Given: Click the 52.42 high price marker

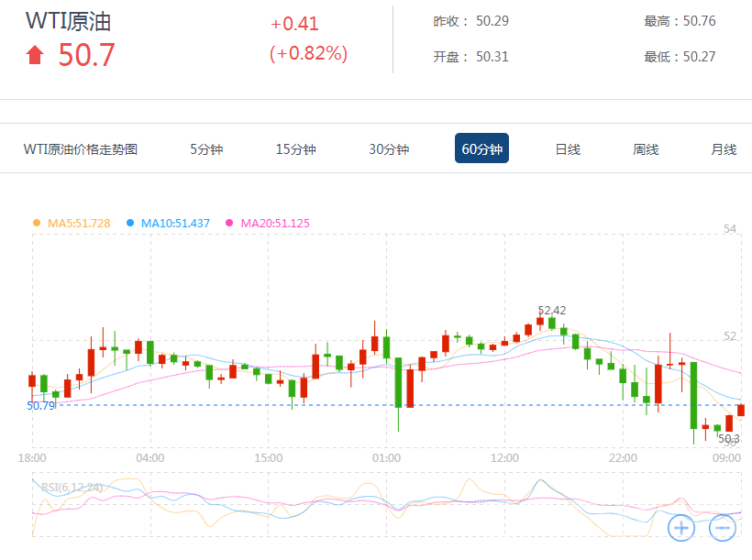Looking at the screenshot, I should coord(551,311).
